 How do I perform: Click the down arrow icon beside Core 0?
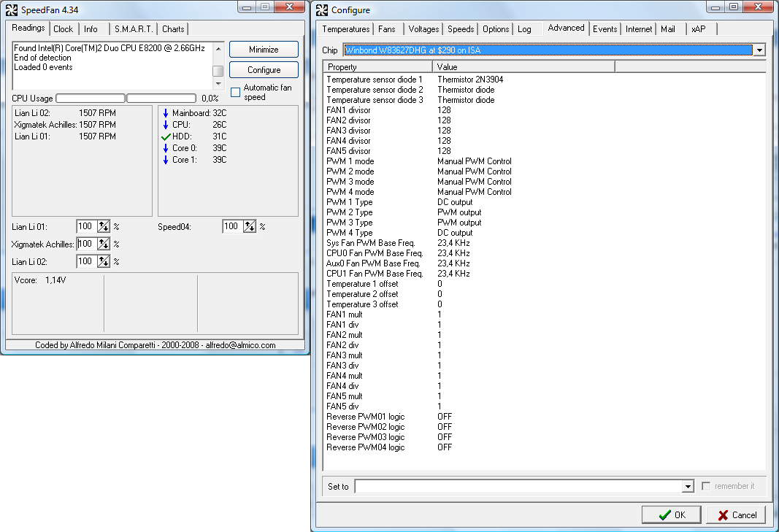tap(166, 148)
